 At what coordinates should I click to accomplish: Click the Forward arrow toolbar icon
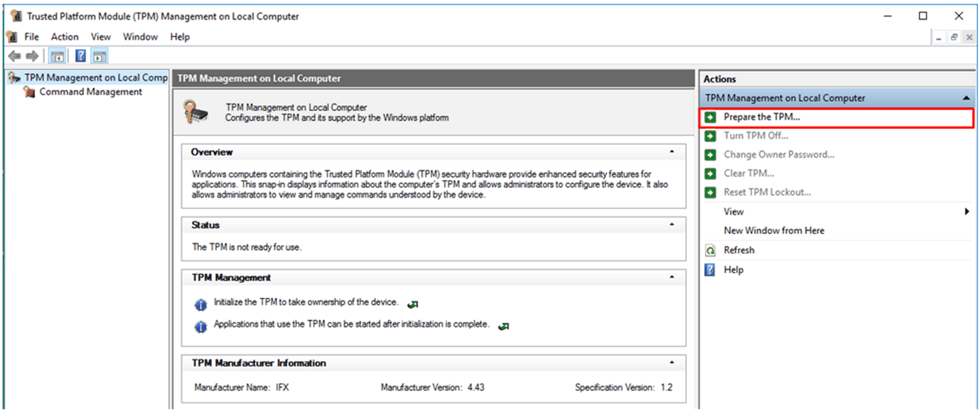32,57
